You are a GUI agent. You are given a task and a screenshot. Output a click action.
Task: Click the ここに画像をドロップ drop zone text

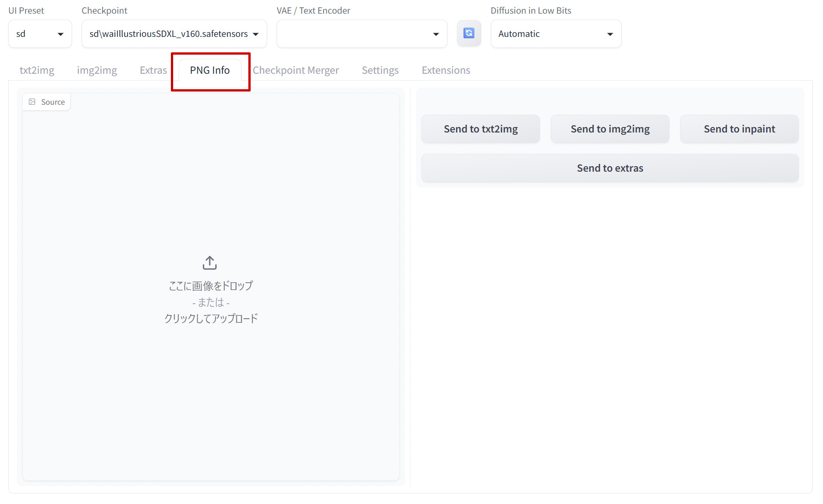pyautogui.click(x=211, y=286)
